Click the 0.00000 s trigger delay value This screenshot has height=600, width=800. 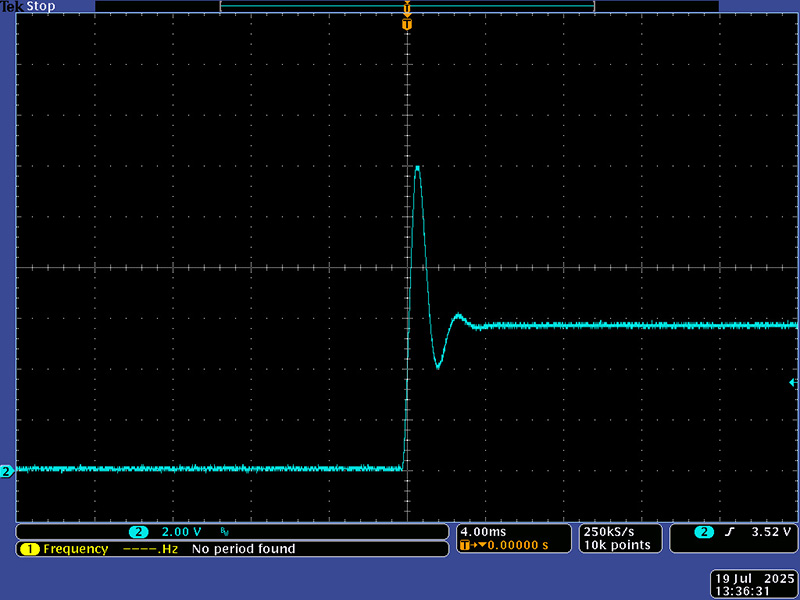pos(516,546)
